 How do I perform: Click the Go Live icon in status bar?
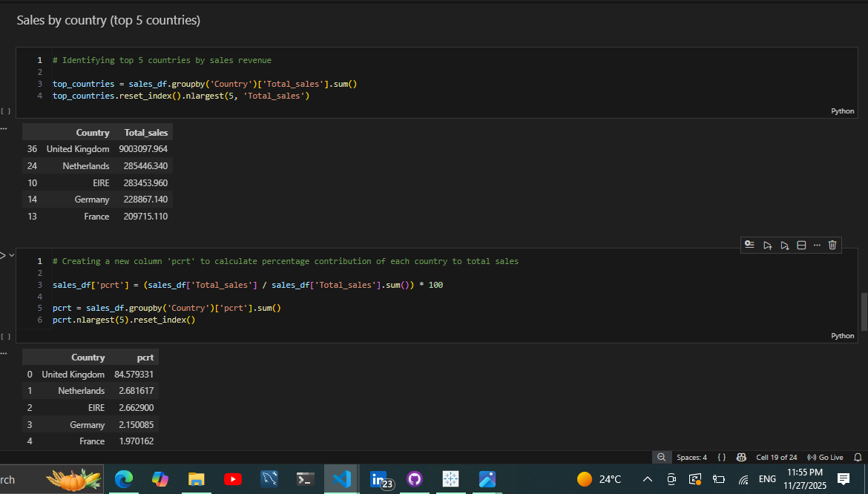(x=825, y=457)
